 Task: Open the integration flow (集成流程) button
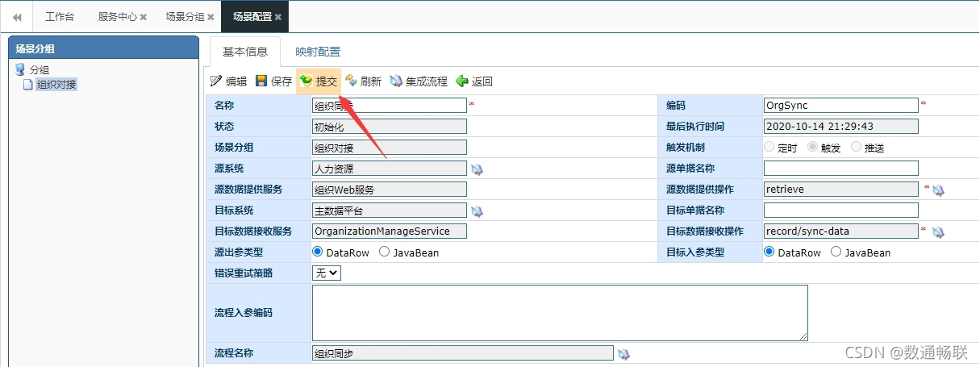(x=418, y=81)
